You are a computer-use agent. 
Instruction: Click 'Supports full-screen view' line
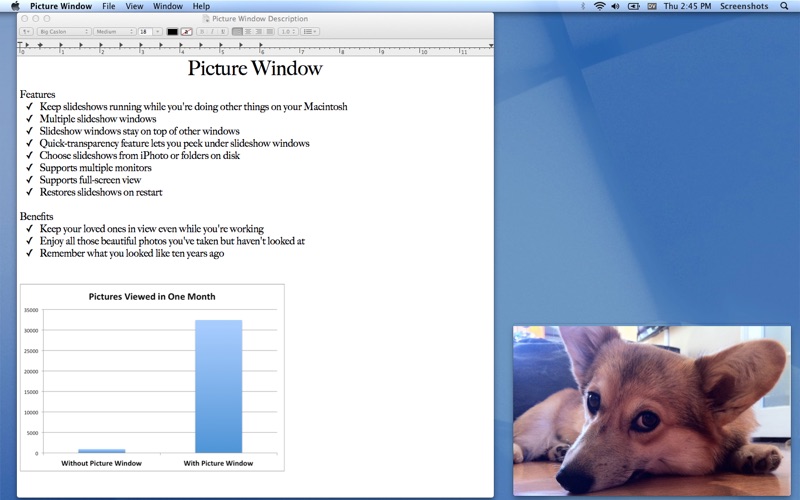point(90,180)
